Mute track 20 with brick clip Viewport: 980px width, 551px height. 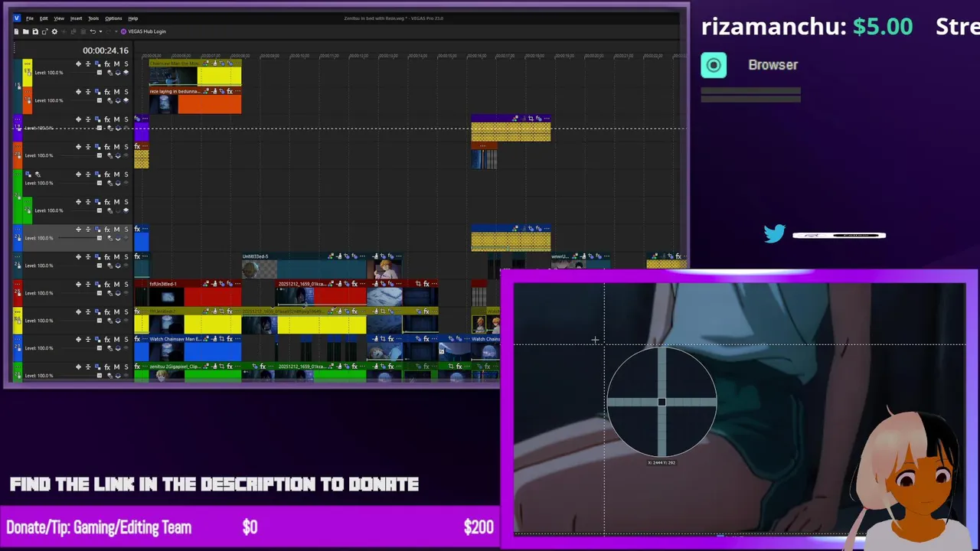click(x=116, y=147)
